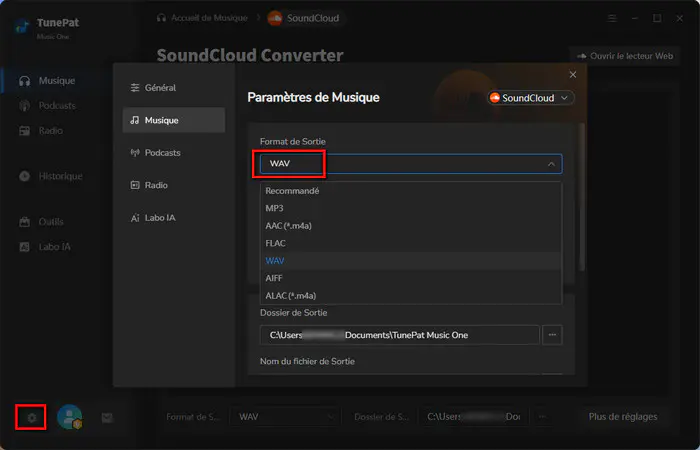Viewport: 700px width, 450px height.
Task: Switch to Général settings tab
Action: click(174, 88)
